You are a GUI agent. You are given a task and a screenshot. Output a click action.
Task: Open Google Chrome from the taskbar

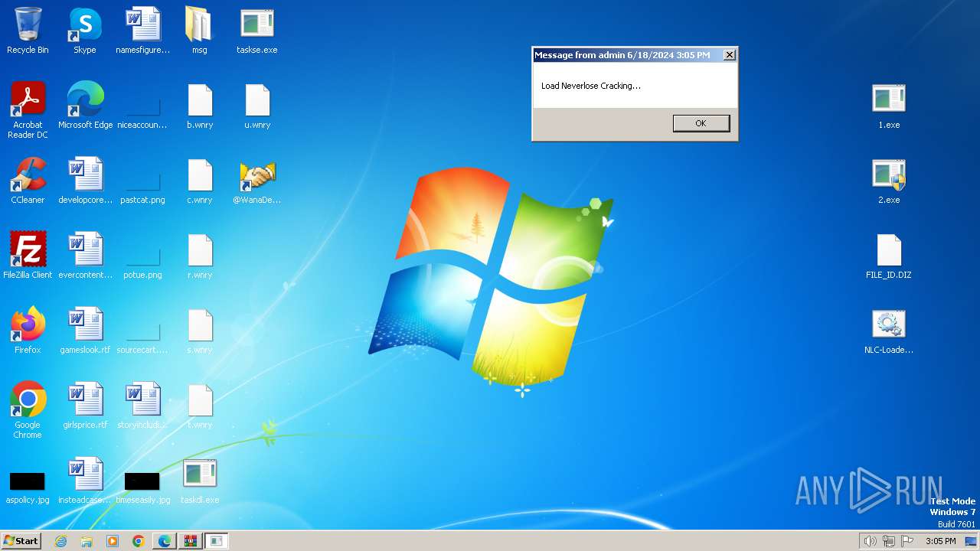click(139, 541)
